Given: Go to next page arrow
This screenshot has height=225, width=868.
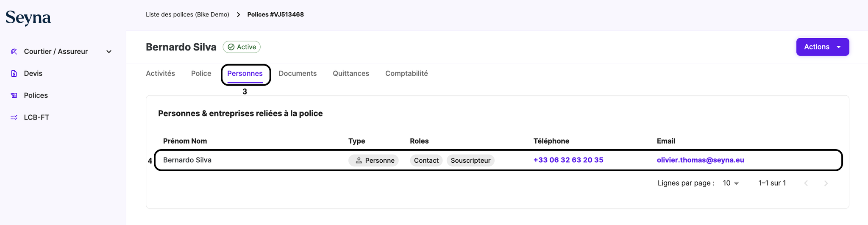Looking at the screenshot, I should point(826,183).
